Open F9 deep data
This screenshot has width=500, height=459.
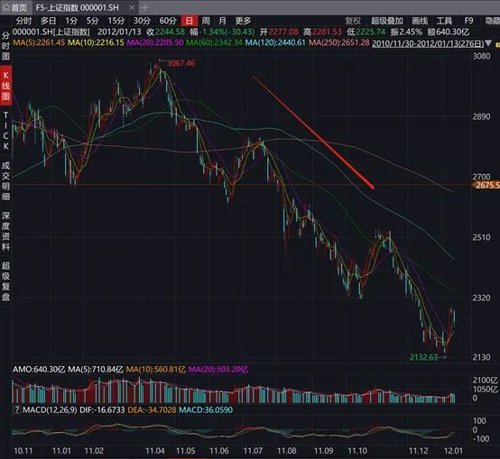click(469, 21)
